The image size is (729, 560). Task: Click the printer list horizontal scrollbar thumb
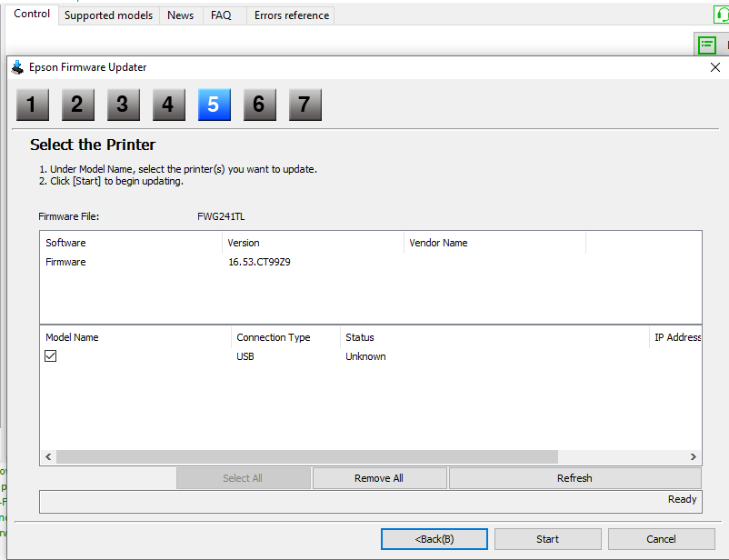[307, 456]
